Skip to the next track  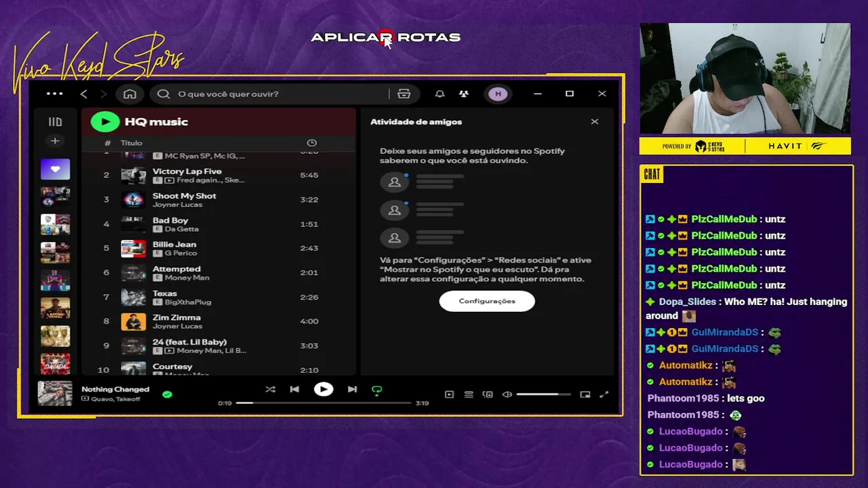point(352,389)
